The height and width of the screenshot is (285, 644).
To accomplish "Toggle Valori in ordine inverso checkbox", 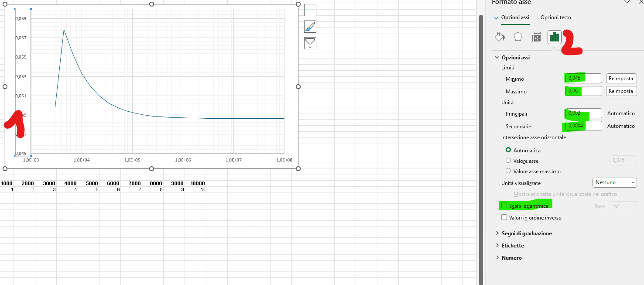I will (x=504, y=217).
